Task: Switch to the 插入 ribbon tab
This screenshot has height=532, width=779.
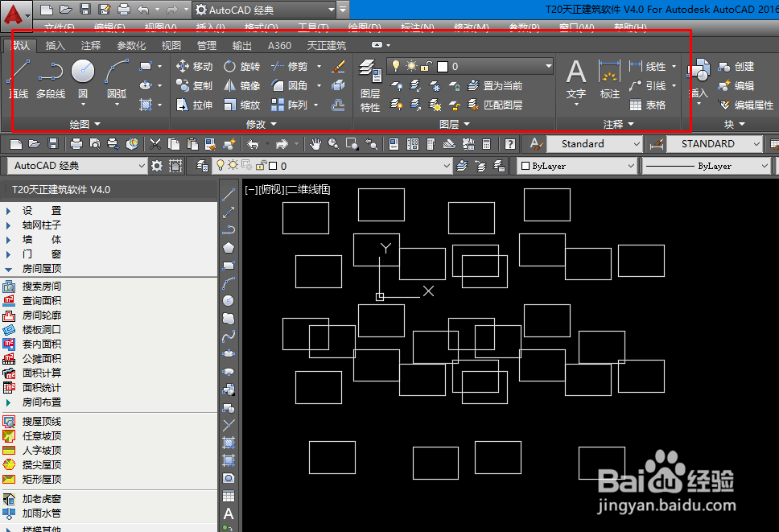Action: pos(56,46)
